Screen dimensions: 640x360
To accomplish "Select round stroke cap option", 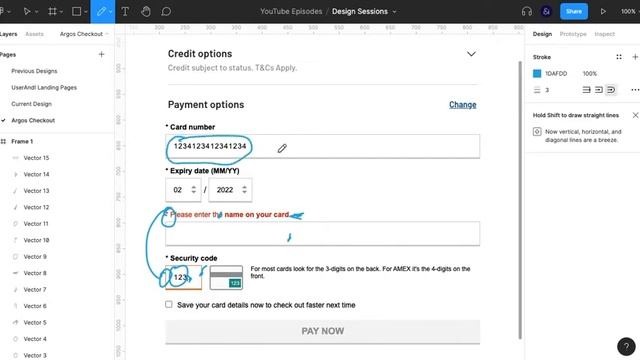I will tap(611, 90).
